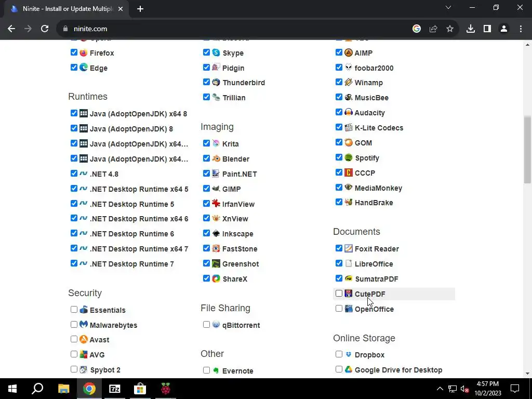Click the Audacity headphones icon
Image resolution: width=532 pixels, height=399 pixels.
tap(349, 112)
